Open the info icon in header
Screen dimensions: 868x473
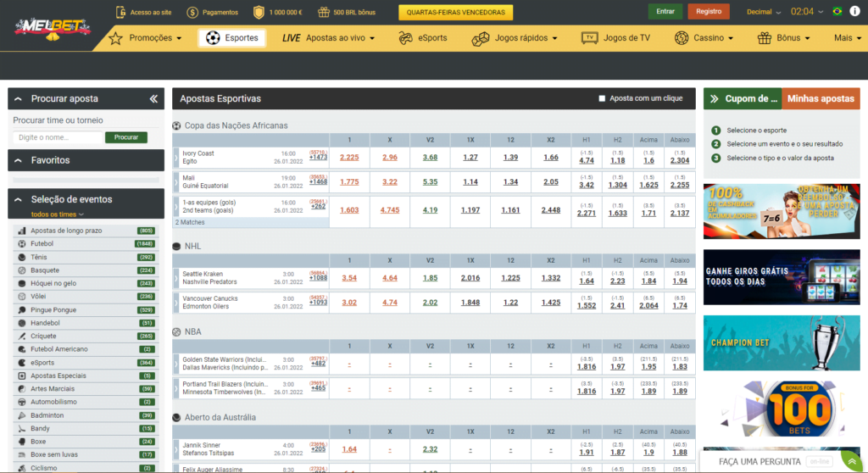[x=854, y=12]
